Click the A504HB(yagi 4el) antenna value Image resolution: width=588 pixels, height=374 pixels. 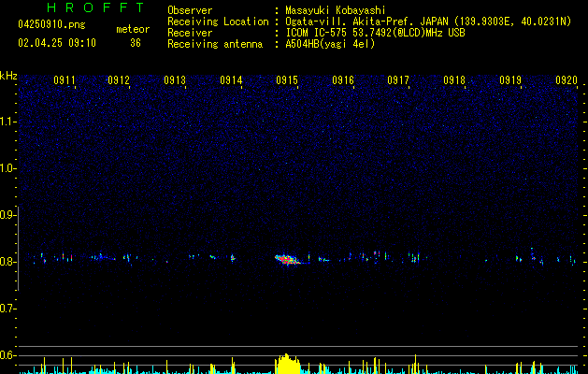tap(330, 44)
